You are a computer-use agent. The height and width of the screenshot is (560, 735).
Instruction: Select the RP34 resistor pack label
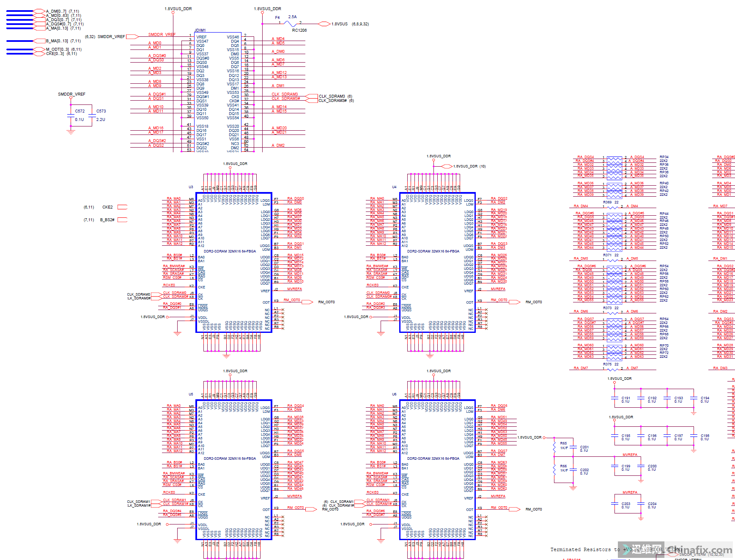664,157
